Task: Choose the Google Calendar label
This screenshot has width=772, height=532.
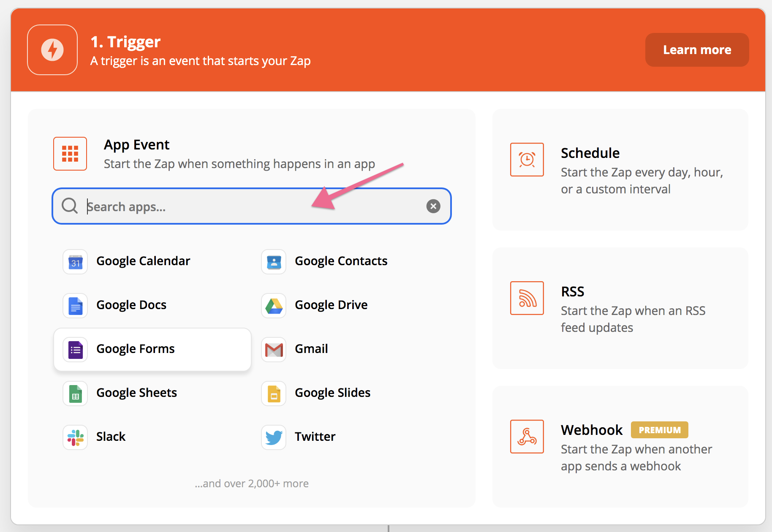Action: tap(143, 261)
